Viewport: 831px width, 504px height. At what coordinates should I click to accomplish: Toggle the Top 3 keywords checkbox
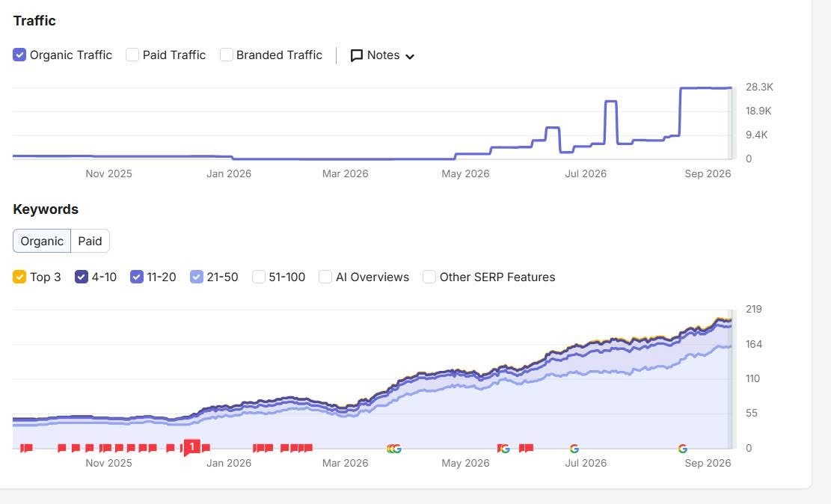pyautogui.click(x=19, y=277)
